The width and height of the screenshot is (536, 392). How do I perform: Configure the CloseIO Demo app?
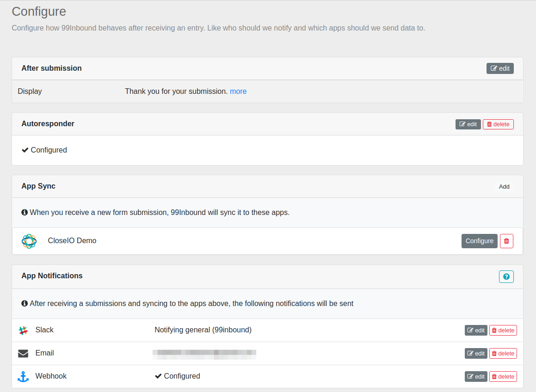click(x=479, y=241)
